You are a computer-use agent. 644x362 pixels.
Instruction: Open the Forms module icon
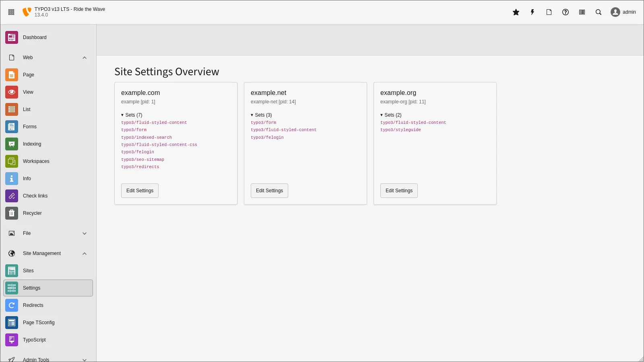(11, 126)
